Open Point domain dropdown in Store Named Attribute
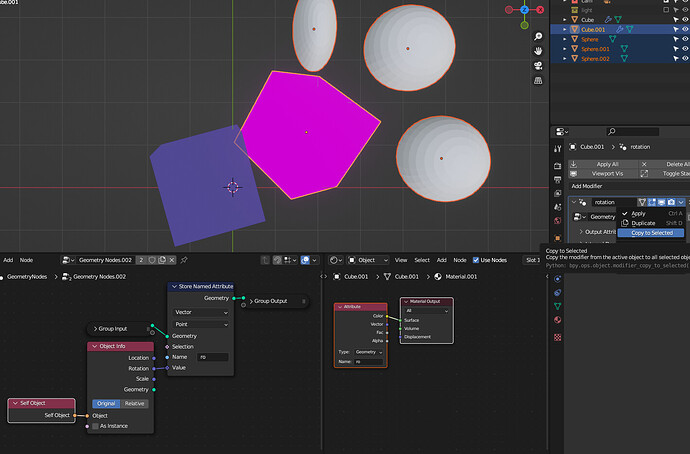Image resolution: width=690 pixels, height=454 pixels. [x=201, y=324]
